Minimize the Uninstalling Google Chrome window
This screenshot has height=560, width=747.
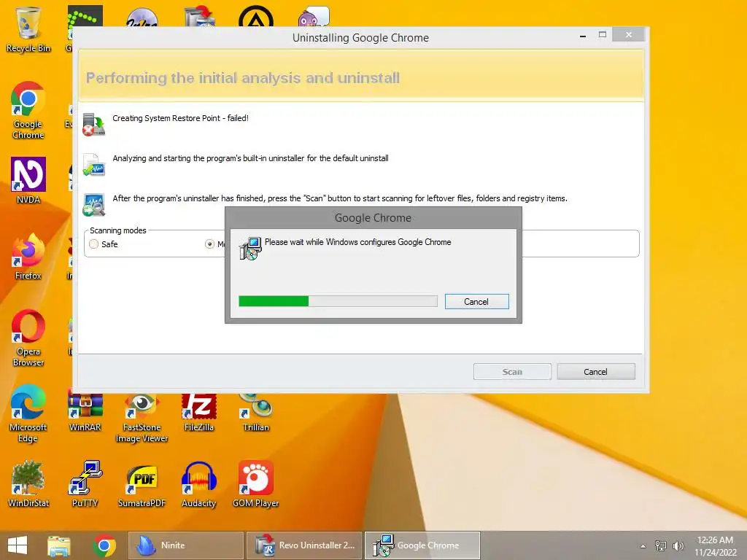(583, 36)
